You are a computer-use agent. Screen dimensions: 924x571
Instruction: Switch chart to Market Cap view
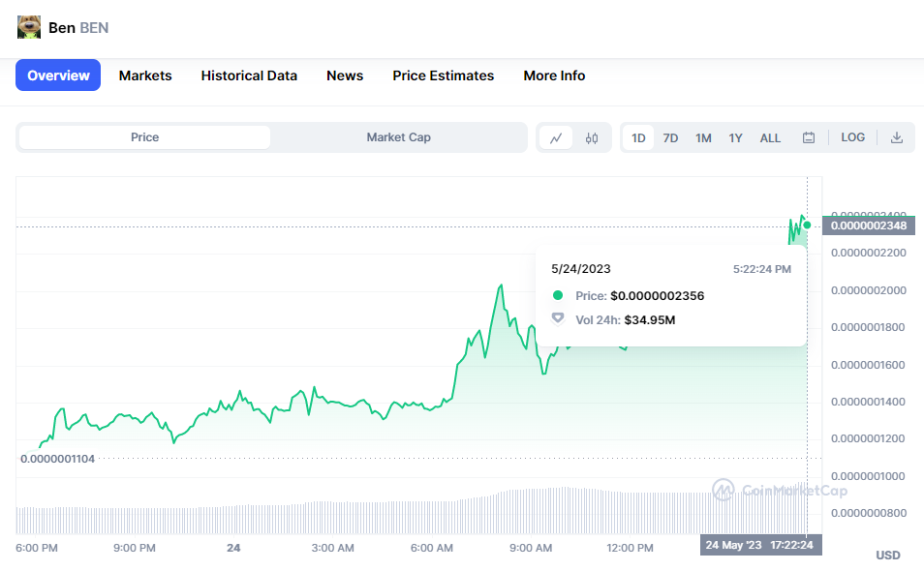click(398, 137)
